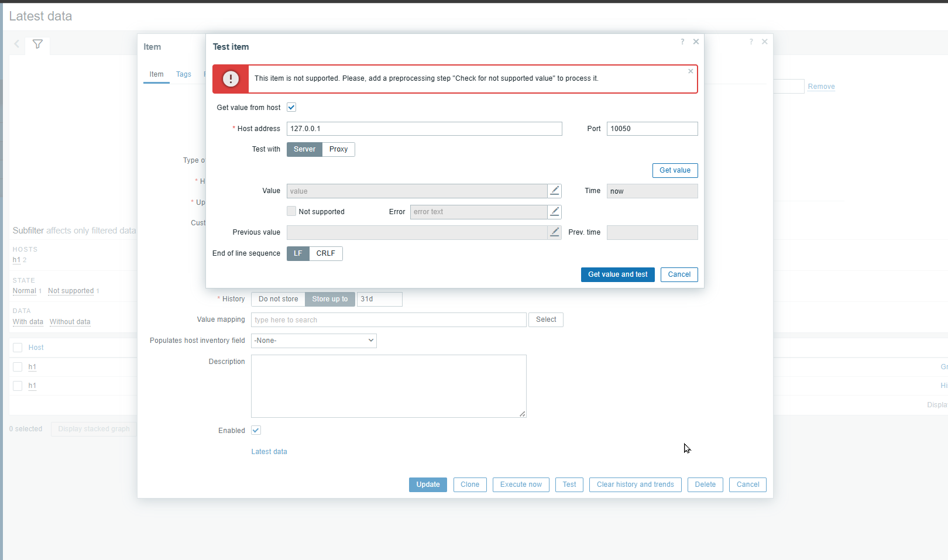
Task: Expand Populates host inventory field dropdown
Action: (x=314, y=341)
